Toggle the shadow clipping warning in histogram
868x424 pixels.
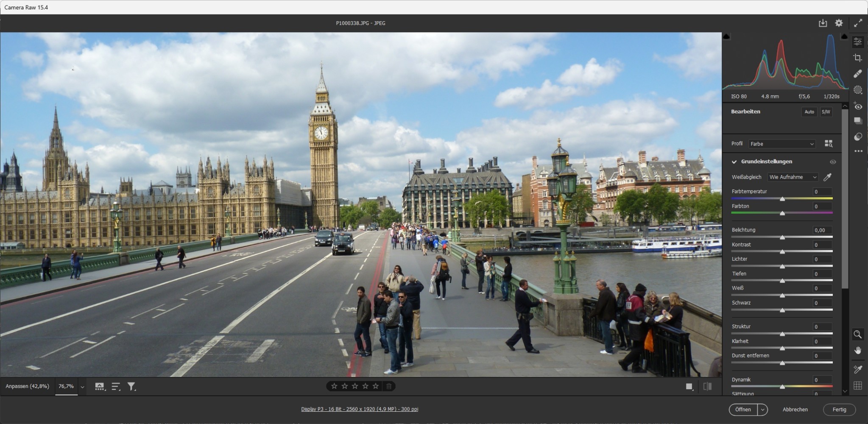726,37
